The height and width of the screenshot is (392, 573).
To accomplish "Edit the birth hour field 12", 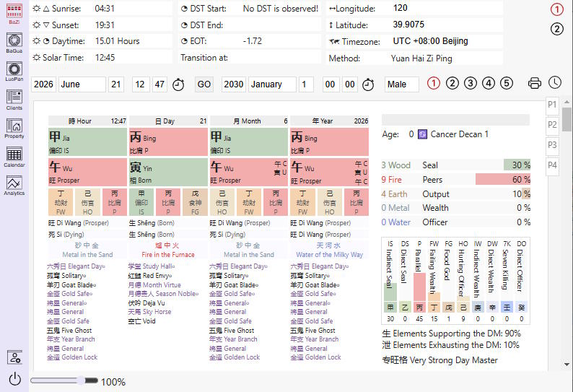I will [x=140, y=84].
